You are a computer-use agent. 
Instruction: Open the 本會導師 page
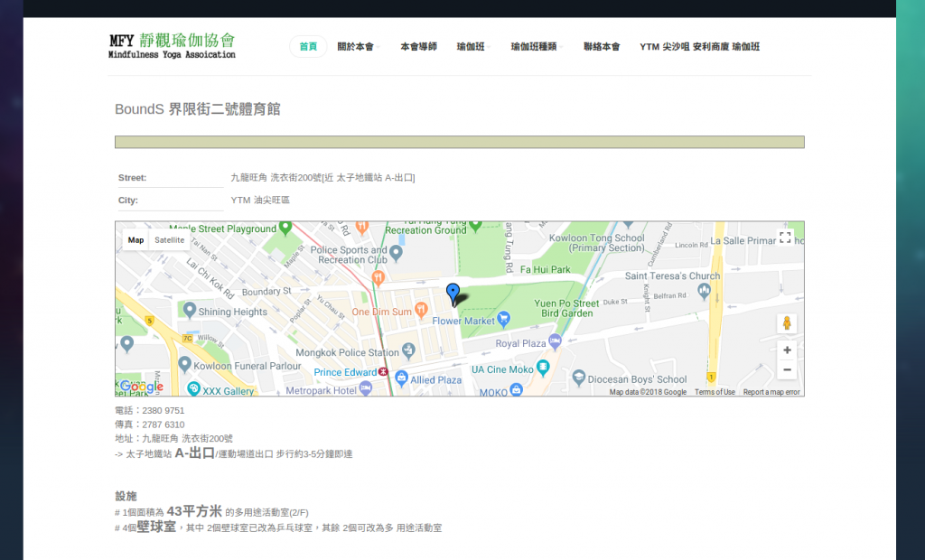418,47
